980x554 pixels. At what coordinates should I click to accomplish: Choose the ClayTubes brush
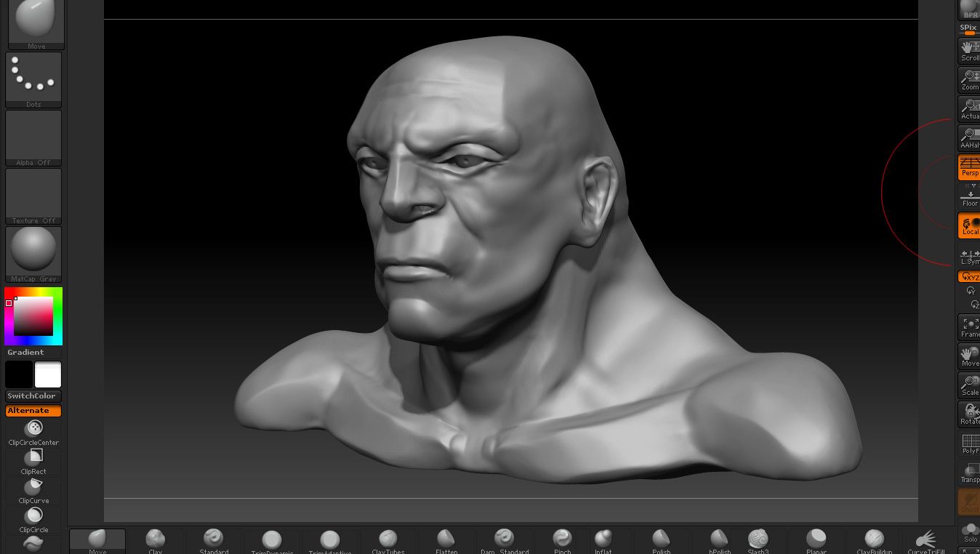tap(388, 542)
